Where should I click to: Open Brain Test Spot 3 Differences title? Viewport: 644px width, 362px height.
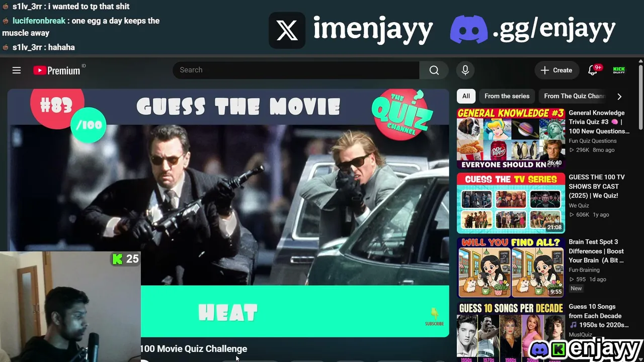(x=596, y=251)
